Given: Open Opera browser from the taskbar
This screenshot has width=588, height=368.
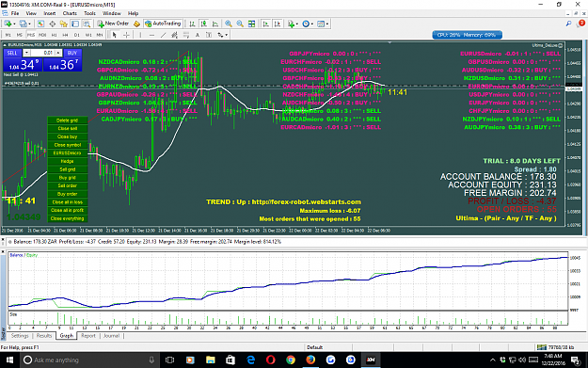Looking at the screenshot, I should 270,360.
